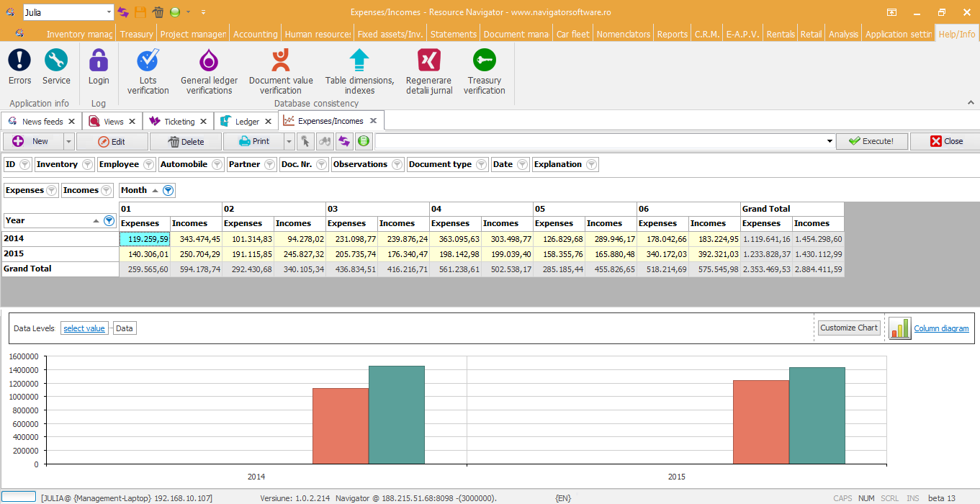Toggle filter on Document type field

coord(480,165)
